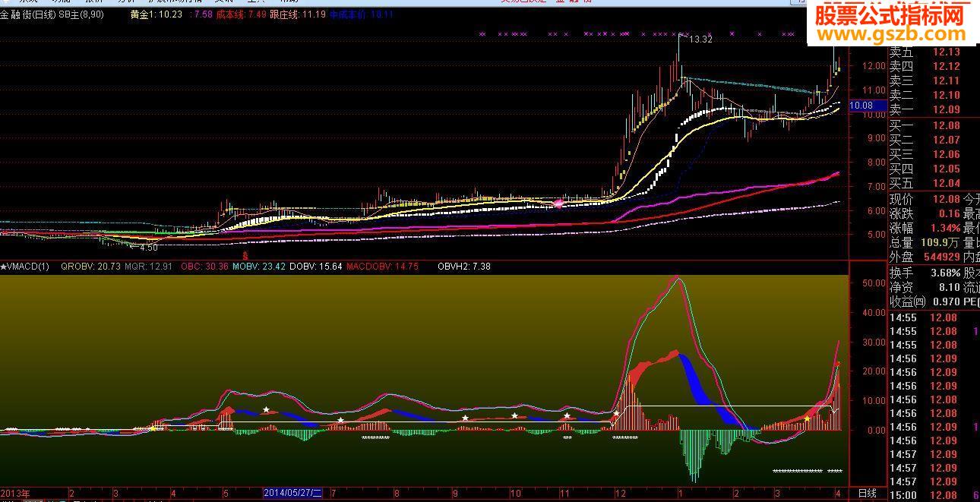Image resolution: width=980 pixels, height=502 pixels.
Task: Click the 买二 12.07 bid row
Action: tap(925, 140)
